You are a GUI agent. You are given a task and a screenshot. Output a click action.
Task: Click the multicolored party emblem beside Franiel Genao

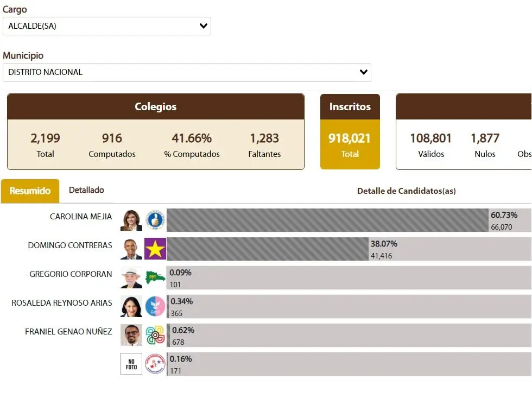[155, 335]
